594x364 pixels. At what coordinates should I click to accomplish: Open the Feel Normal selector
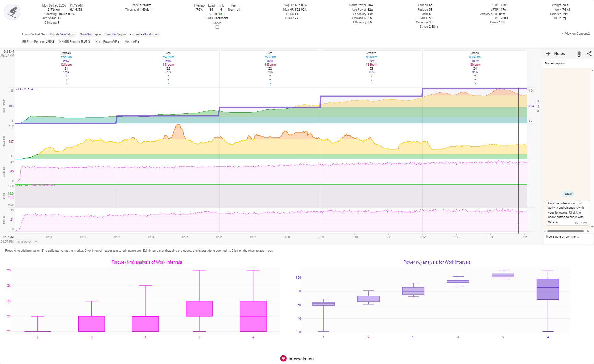(233, 10)
